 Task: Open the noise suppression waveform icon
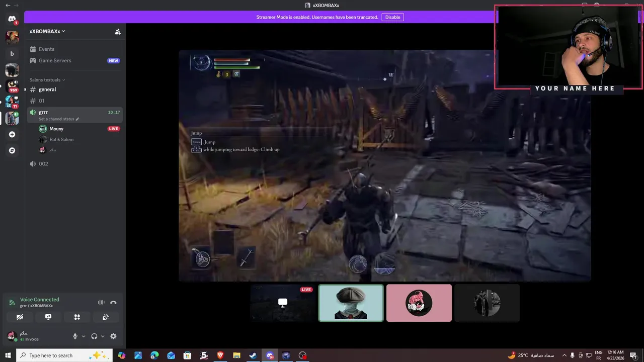pos(101,302)
